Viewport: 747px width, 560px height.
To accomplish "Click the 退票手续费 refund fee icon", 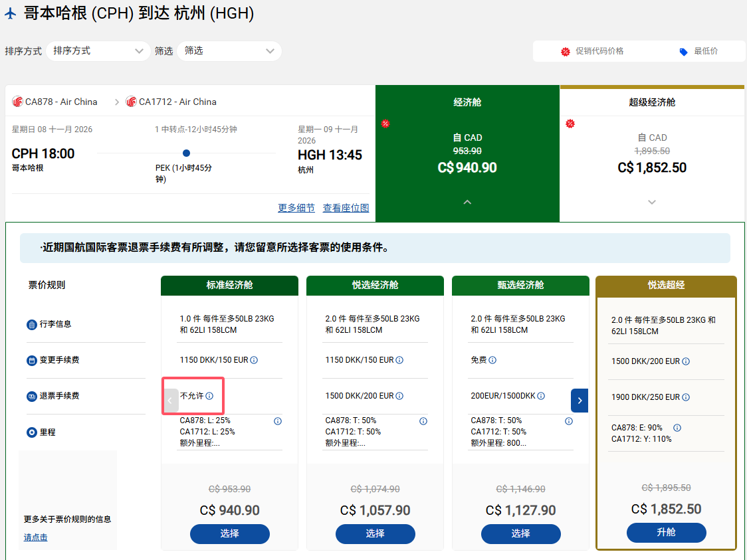I will [x=31, y=396].
